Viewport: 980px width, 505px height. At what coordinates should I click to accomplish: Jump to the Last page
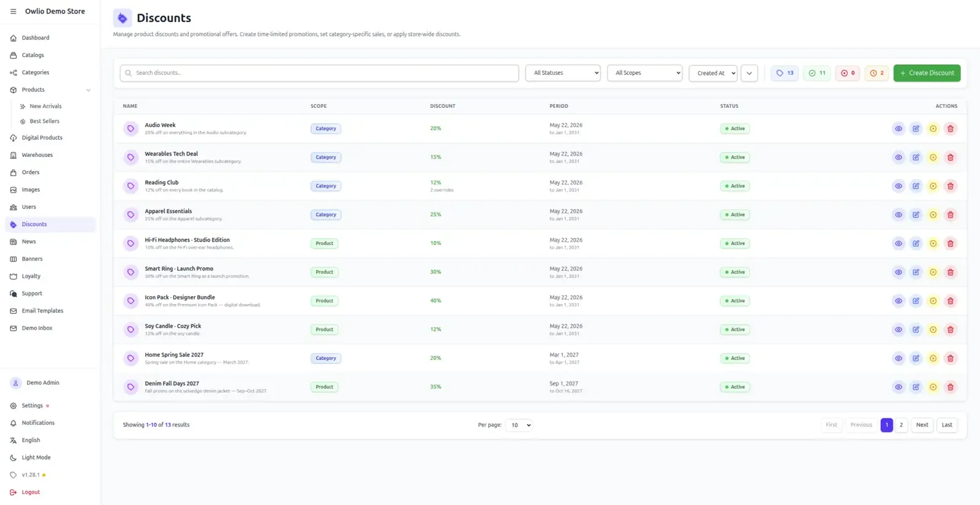pos(947,425)
